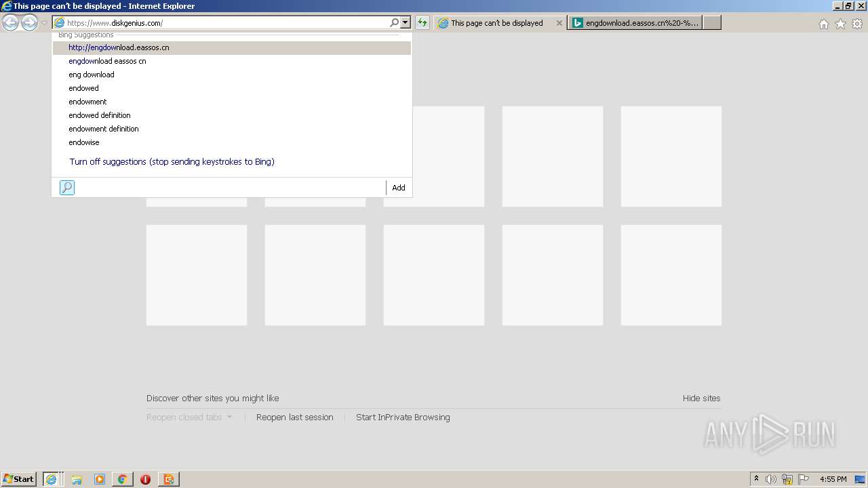Click the third frequent-site tile in top row
Image resolution: width=868 pixels, height=488 pixels.
point(434,157)
